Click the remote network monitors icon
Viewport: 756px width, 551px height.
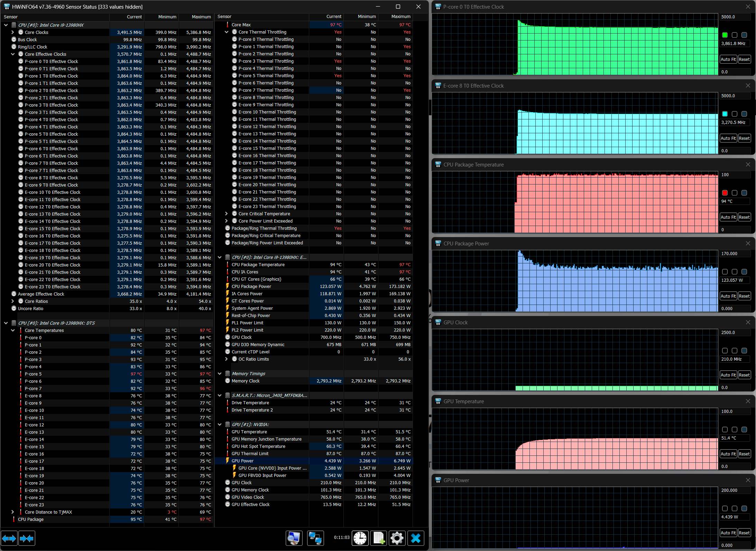[x=315, y=538]
